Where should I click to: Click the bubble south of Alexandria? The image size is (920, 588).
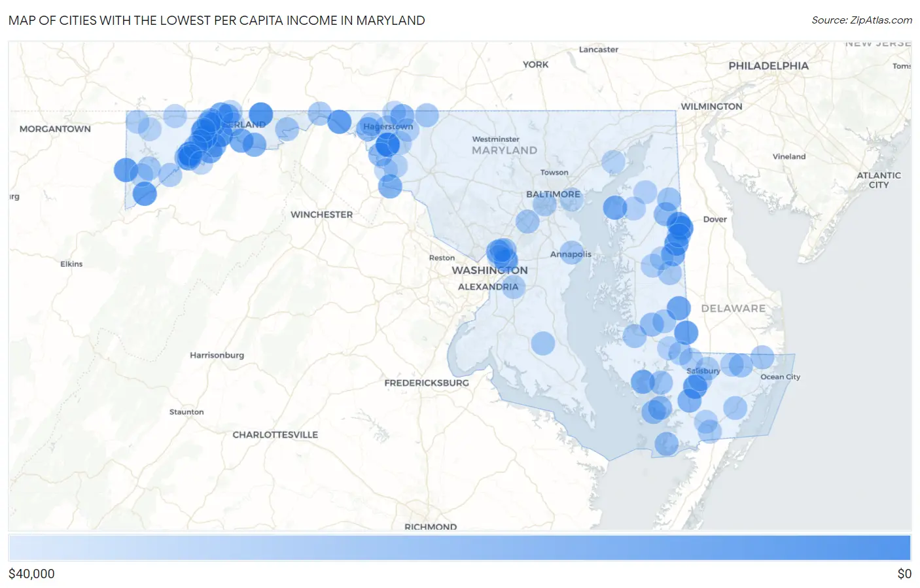(x=513, y=286)
